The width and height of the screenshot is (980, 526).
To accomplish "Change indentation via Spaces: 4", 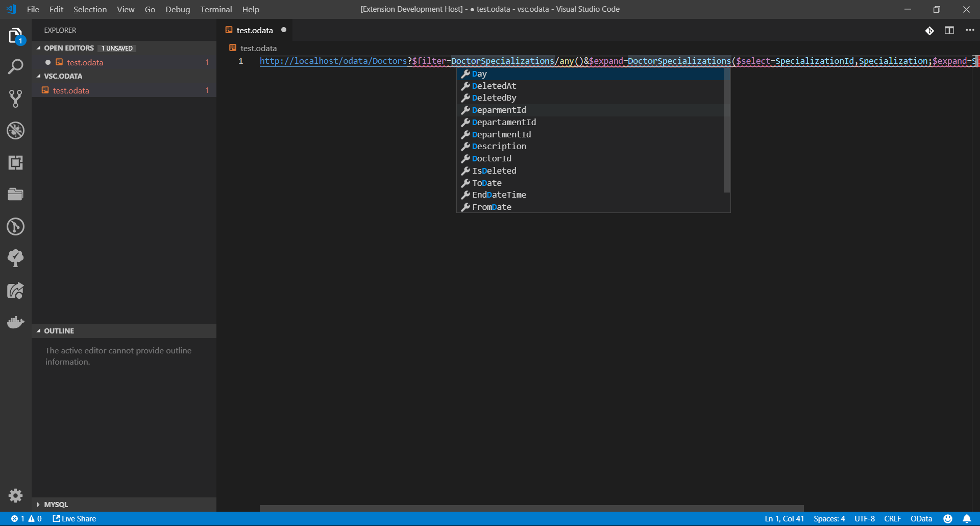I will [x=829, y=518].
